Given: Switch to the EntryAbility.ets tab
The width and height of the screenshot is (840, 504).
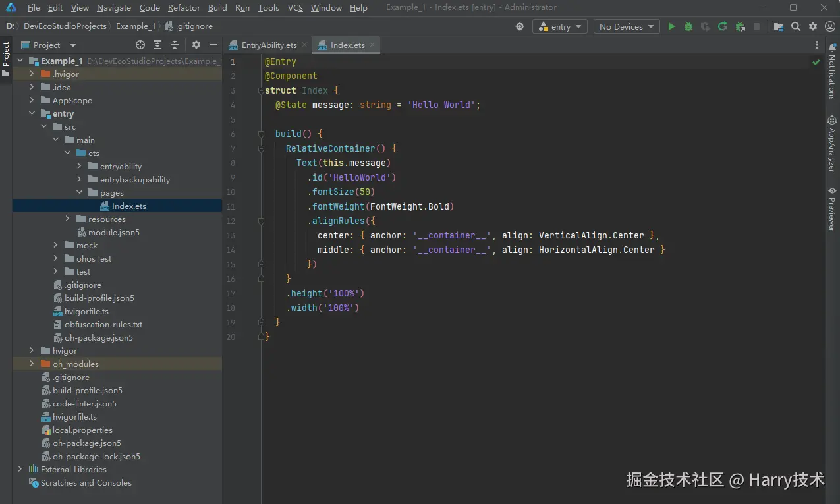Looking at the screenshot, I should (268, 45).
